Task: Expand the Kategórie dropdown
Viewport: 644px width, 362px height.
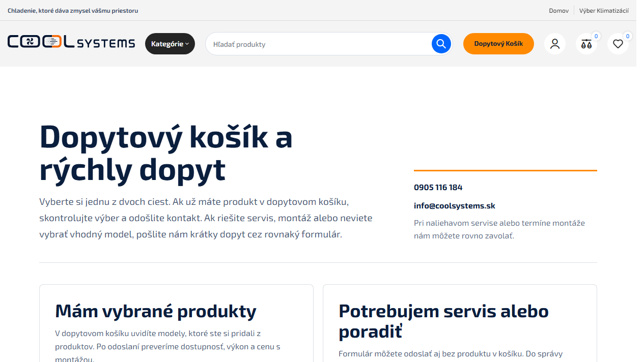Action: pyautogui.click(x=170, y=44)
